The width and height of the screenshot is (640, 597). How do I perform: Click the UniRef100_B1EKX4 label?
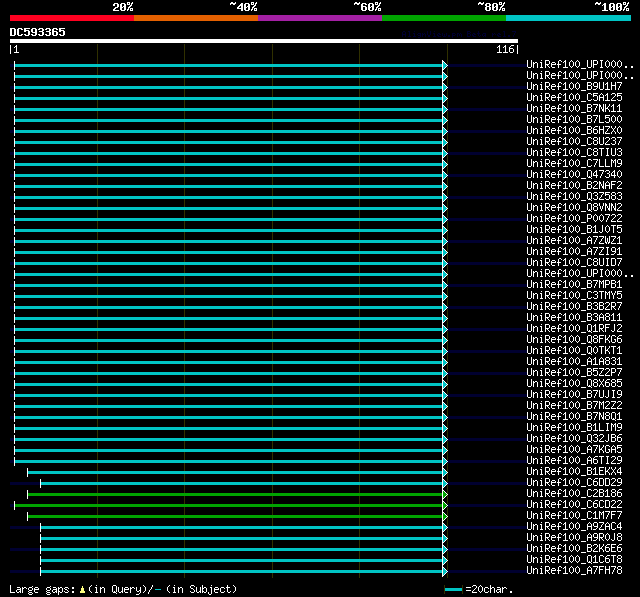pos(574,472)
